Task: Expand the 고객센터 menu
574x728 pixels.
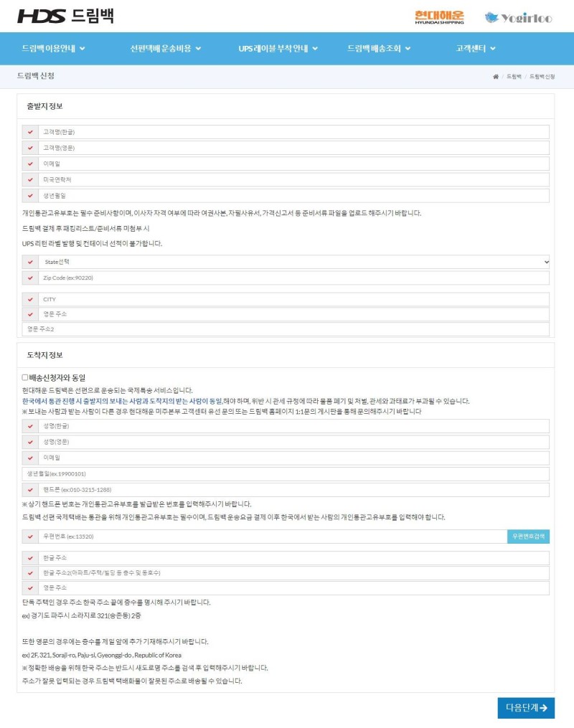Action: (x=476, y=48)
